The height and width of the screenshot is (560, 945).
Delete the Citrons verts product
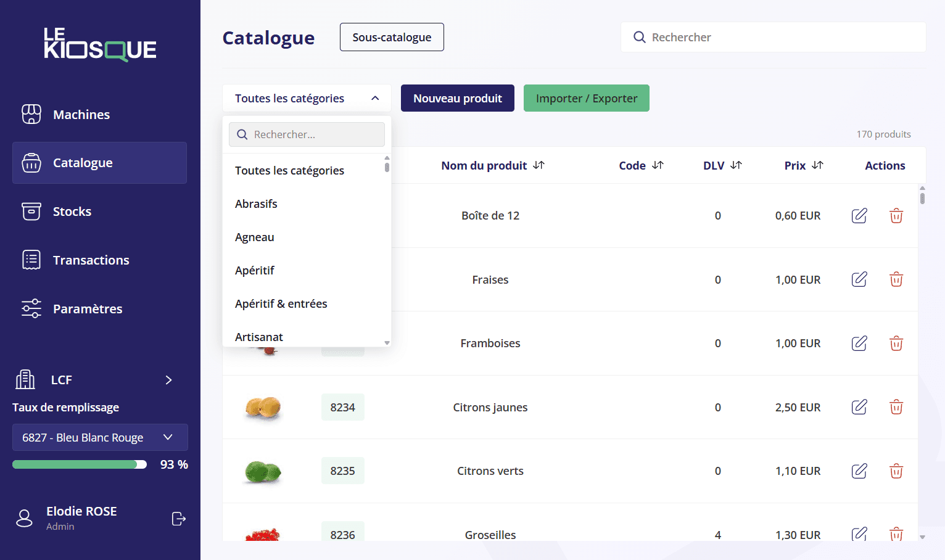(x=896, y=471)
